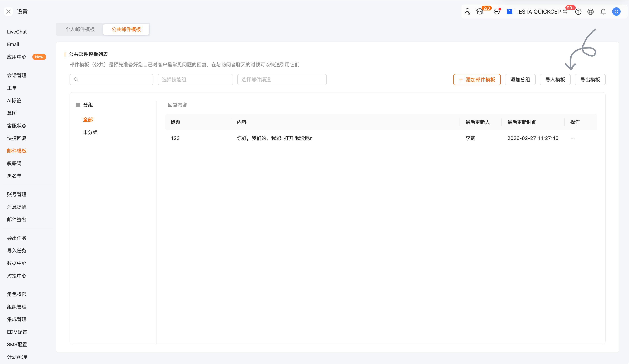Switch to 个人邮件模板 tab
This screenshot has width=629, height=364.
(x=80, y=29)
